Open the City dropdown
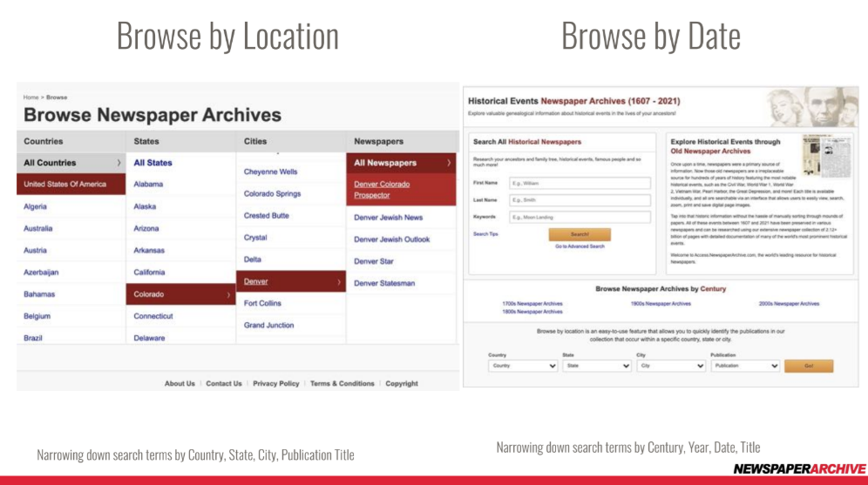The width and height of the screenshot is (868, 485). pyautogui.click(x=670, y=367)
